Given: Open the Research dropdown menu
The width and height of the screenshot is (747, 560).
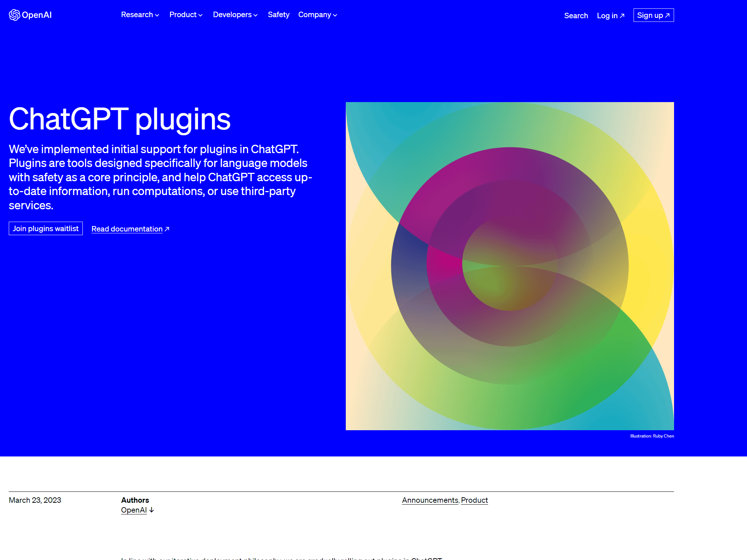Looking at the screenshot, I should (140, 15).
